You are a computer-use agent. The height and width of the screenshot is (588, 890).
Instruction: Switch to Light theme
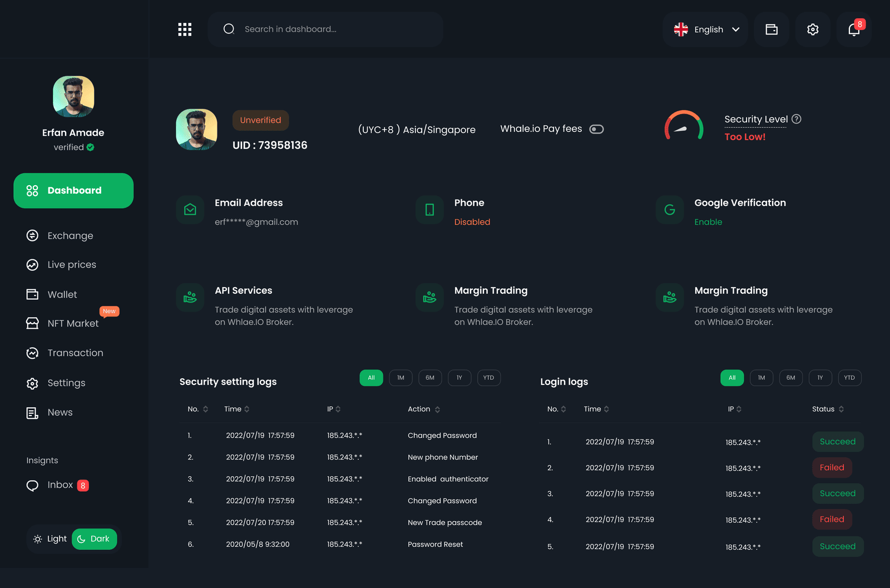point(50,539)
